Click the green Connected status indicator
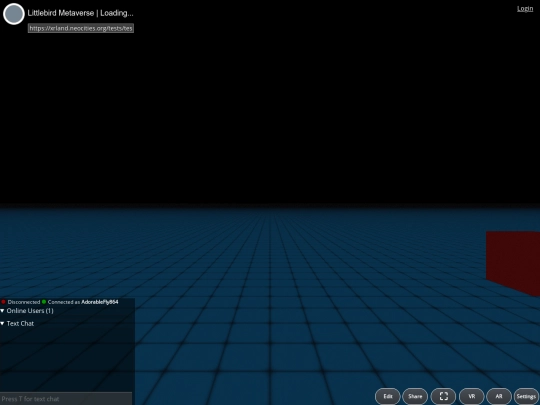Viewport: 540px width, 405px height. [x=44, y=302]
